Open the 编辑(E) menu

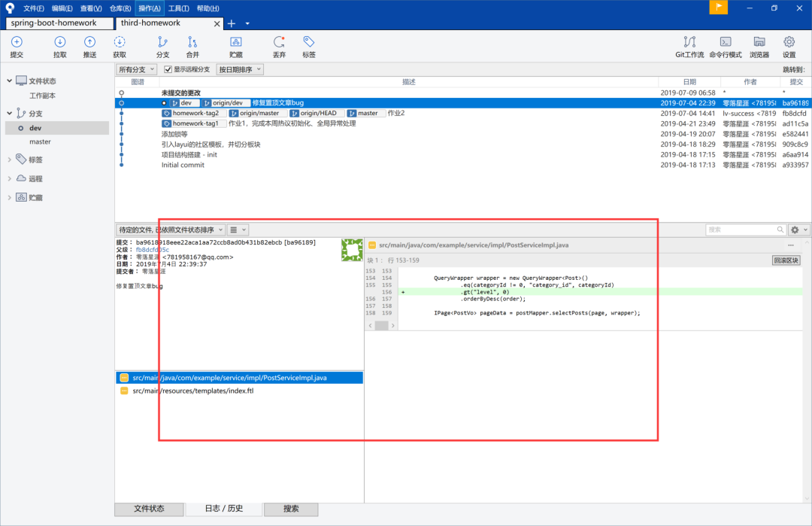(x=62, y=8)
